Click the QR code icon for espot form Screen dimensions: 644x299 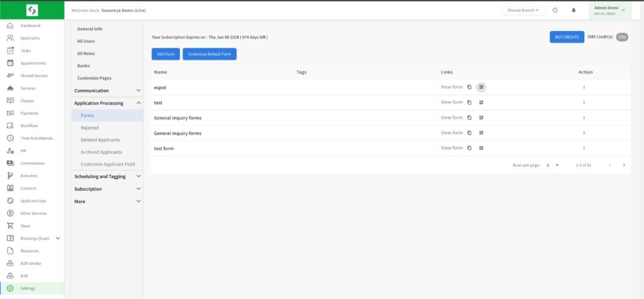pyautogui.click(x=481, y=87)
